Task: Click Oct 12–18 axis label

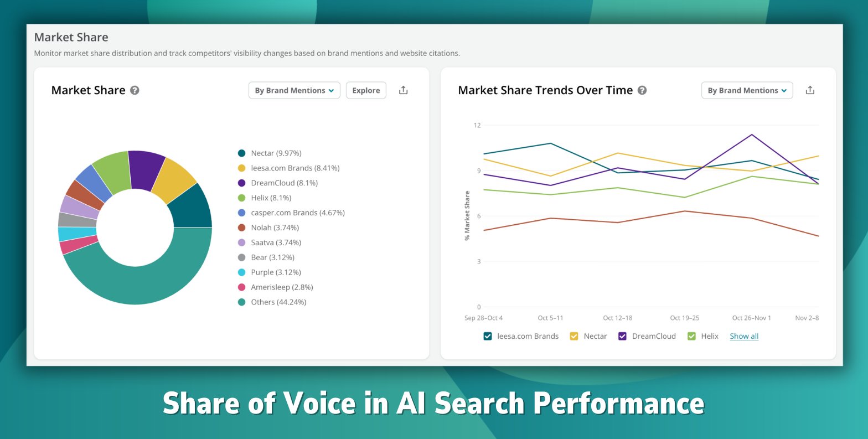Action: pyautogui.click(x=618, y=318)
